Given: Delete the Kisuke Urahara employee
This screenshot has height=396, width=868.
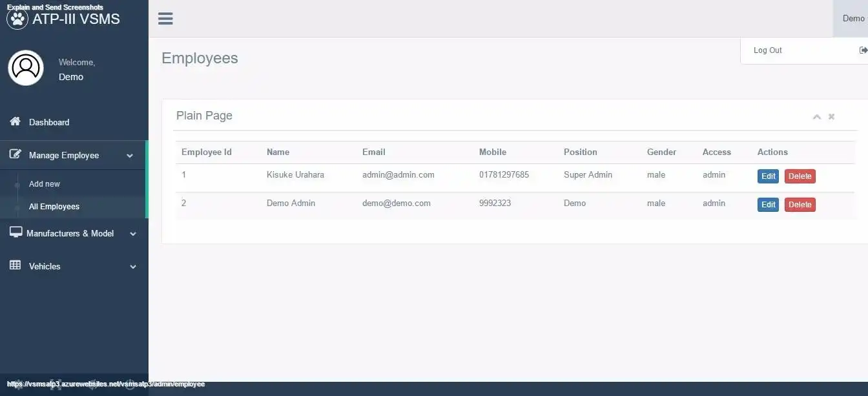Looking at the screenshot, I should 800,176.
